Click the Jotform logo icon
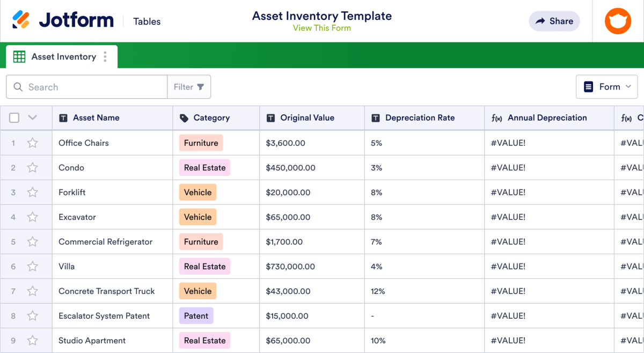644x353 pixels. 23,20
